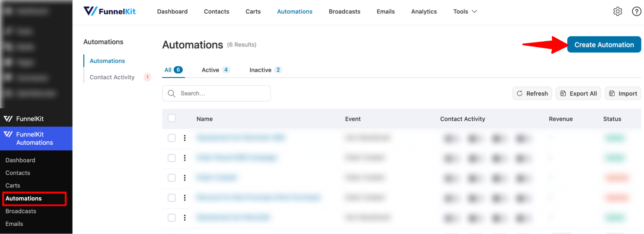Viewport: 644px width, 234px height.
Task: Check the first automation row checkbox
Action: tap(172, 138)
